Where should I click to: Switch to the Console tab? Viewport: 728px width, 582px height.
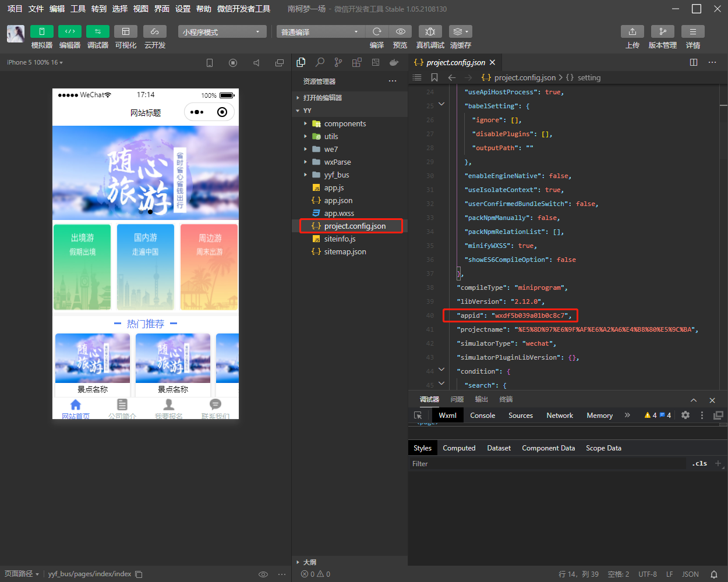[482, 416]
